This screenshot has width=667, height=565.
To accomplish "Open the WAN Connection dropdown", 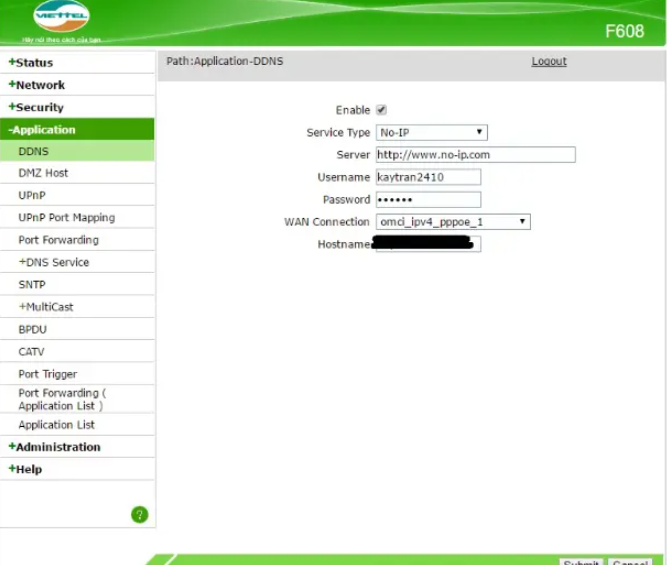I will pos(452,222).
